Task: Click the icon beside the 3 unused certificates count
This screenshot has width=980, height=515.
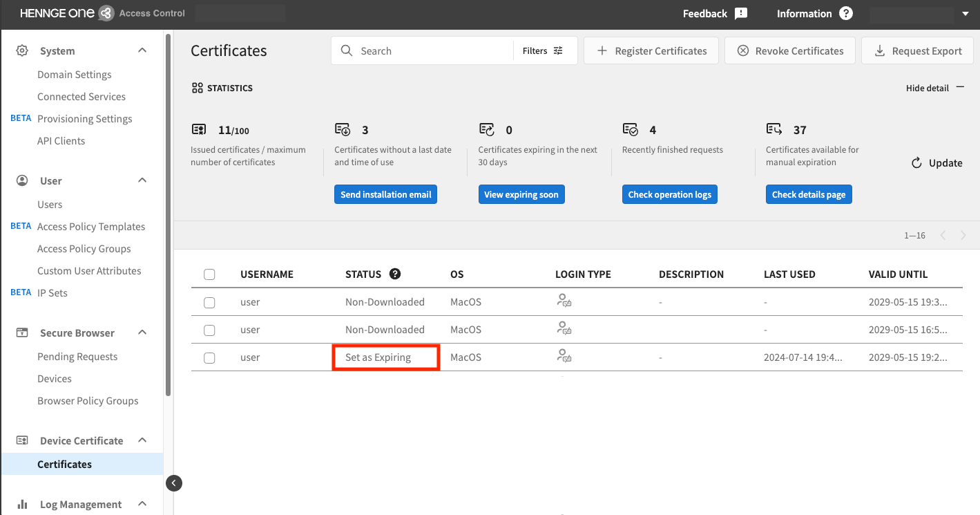Action: 343,129
